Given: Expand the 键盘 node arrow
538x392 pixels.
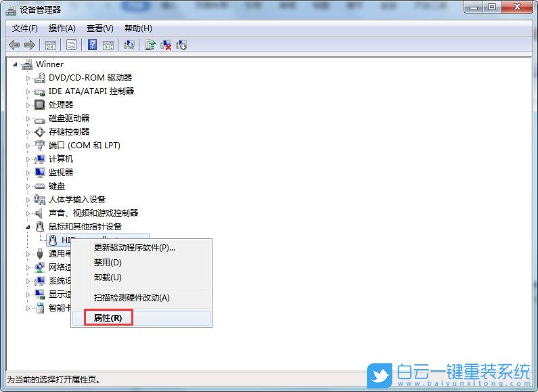Looking at the screenshot, I should [28, 186].
